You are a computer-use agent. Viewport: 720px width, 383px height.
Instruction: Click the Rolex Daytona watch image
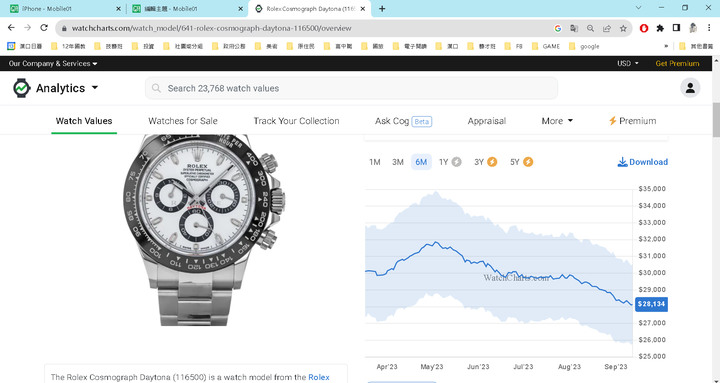point(204,230)
